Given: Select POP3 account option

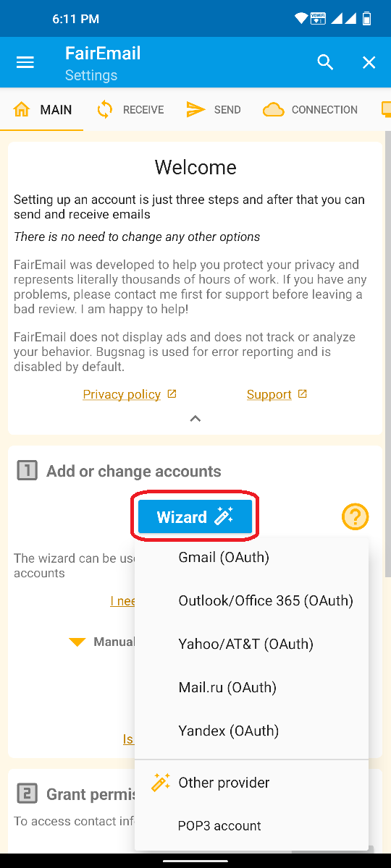Looking at the screenshot, I should pos(251,826).
